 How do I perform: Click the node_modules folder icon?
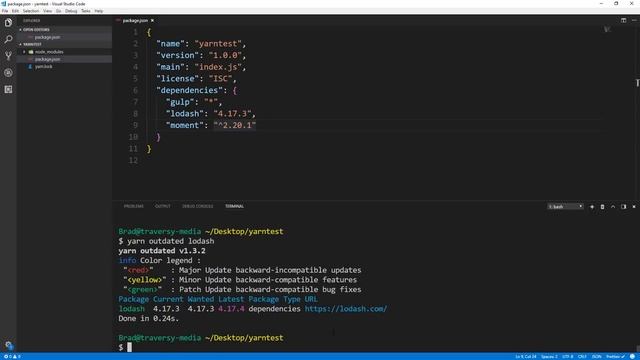click(31, 52)
